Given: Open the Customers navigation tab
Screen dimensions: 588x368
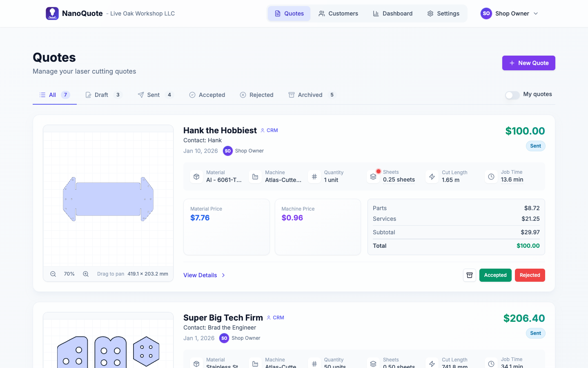Looking at the screenshot, I should pos(338,13).
